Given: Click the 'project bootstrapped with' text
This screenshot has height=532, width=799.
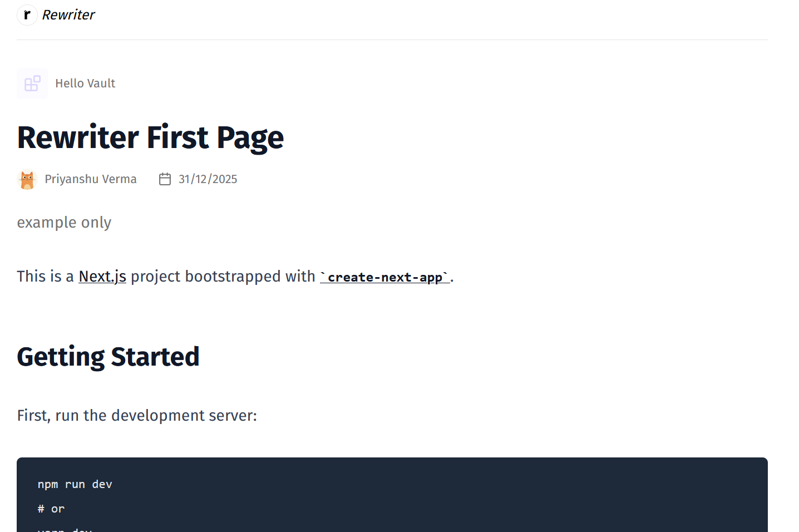Looking at the screenshot, I should [x=223, y=277].
